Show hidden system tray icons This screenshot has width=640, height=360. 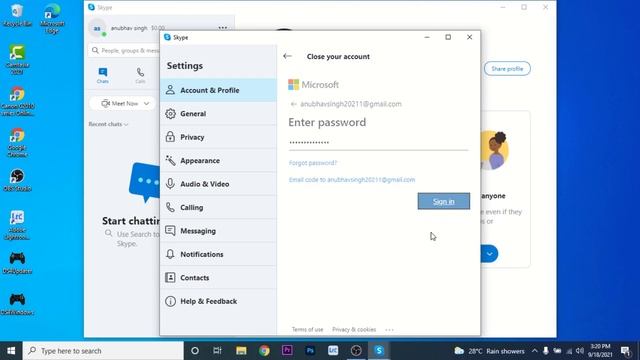click(x=534, y=351)
